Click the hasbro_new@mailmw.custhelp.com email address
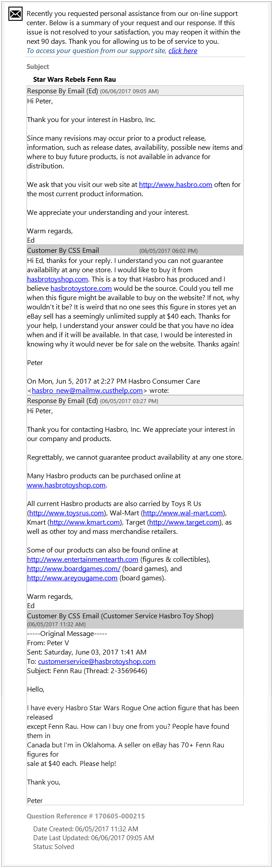The height and width of the screenshot is (868, 273). [x=87, y=391]
